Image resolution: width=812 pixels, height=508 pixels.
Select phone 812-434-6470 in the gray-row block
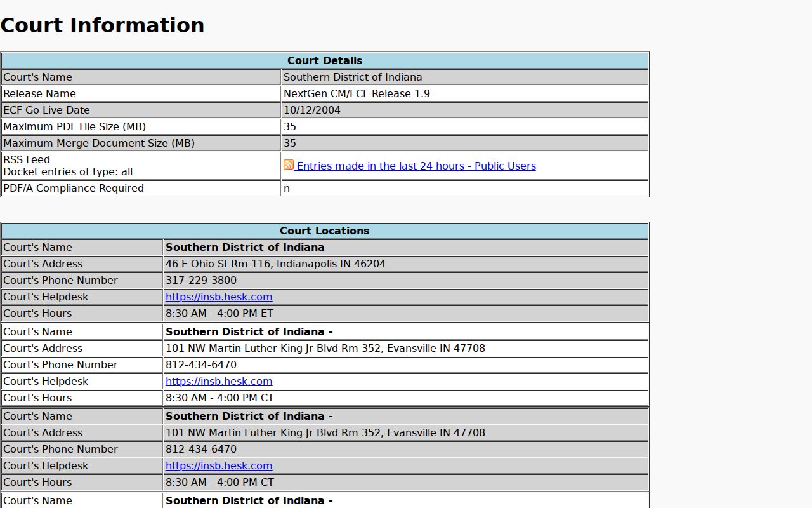coord(201,450)
